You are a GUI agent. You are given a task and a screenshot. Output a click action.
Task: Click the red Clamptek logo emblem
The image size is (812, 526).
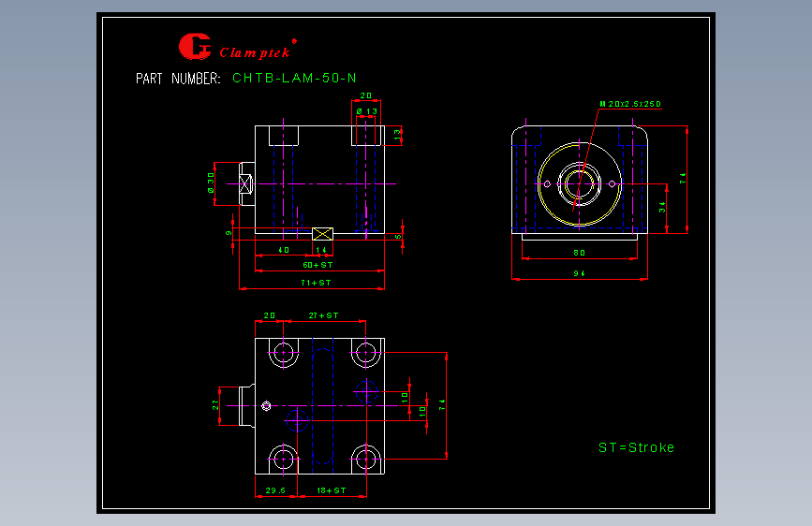point(195,47)
